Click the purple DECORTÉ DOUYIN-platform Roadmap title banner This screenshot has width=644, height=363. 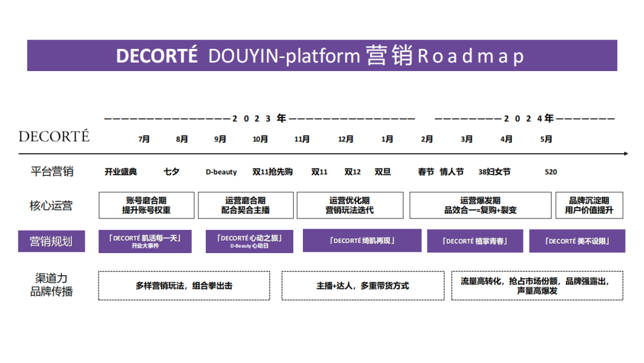click(322, 56)
